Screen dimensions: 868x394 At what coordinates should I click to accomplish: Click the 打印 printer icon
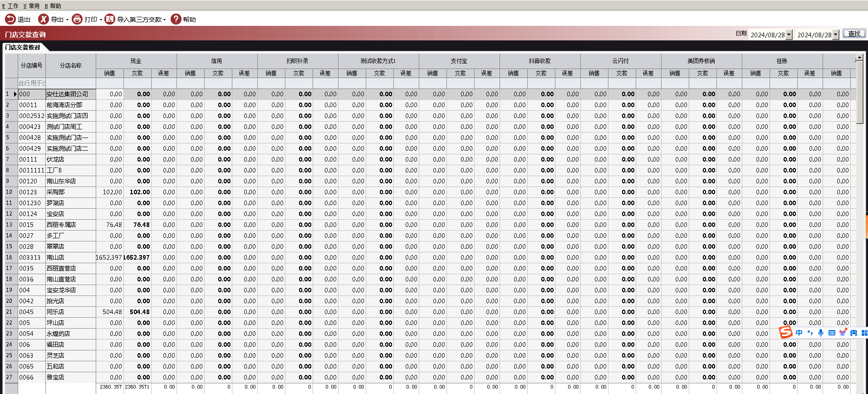tap(77, 19)
